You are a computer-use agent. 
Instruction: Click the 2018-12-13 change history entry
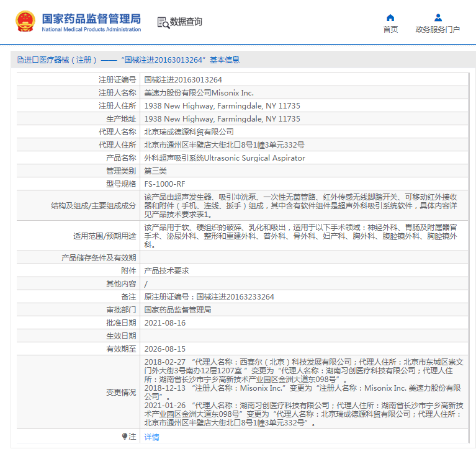(x=302, y=393)
